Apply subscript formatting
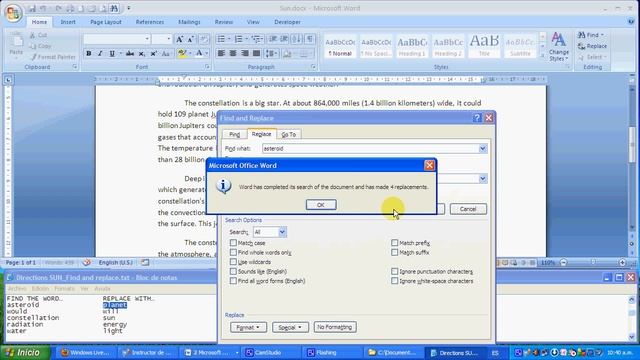The height and width of the screenshot is (360, 640). coord(141,53)
